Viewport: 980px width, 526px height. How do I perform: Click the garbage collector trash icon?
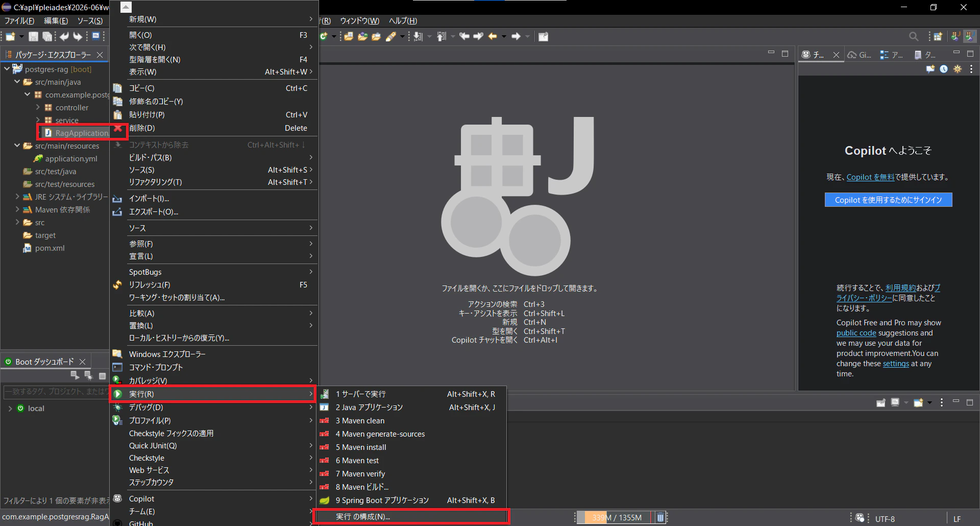(x=660, y=517)
